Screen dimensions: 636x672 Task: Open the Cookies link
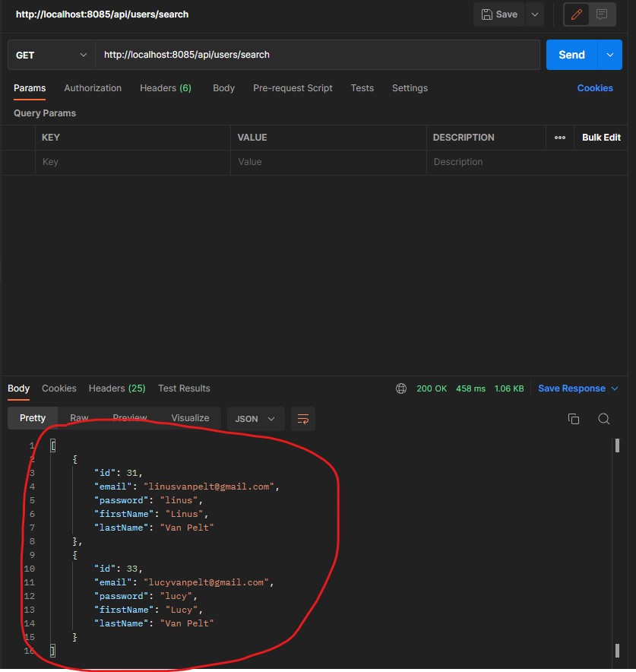pyautogui.click(x=595, y=88)
